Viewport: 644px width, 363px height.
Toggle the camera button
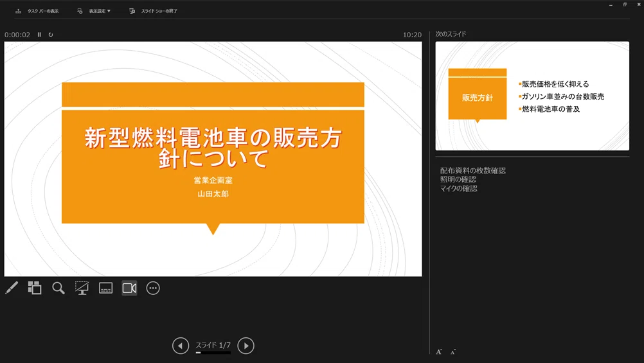pos(129,288)
